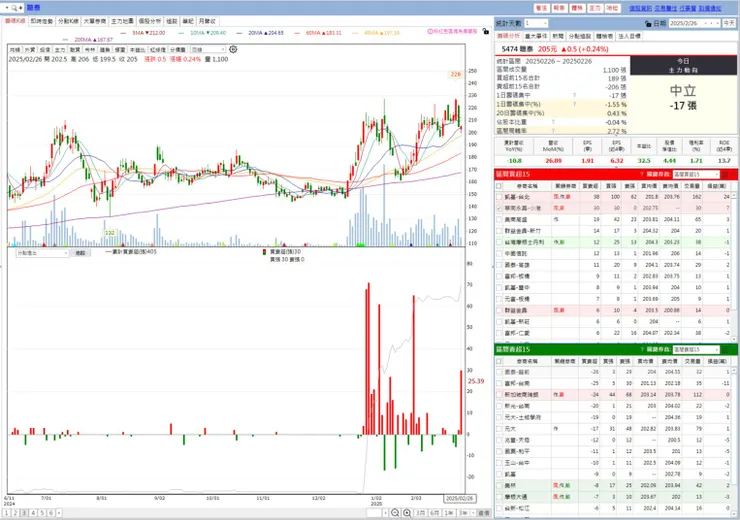Click 20MA legend entry above chart

pyautogui.click(x=261, y=33)
